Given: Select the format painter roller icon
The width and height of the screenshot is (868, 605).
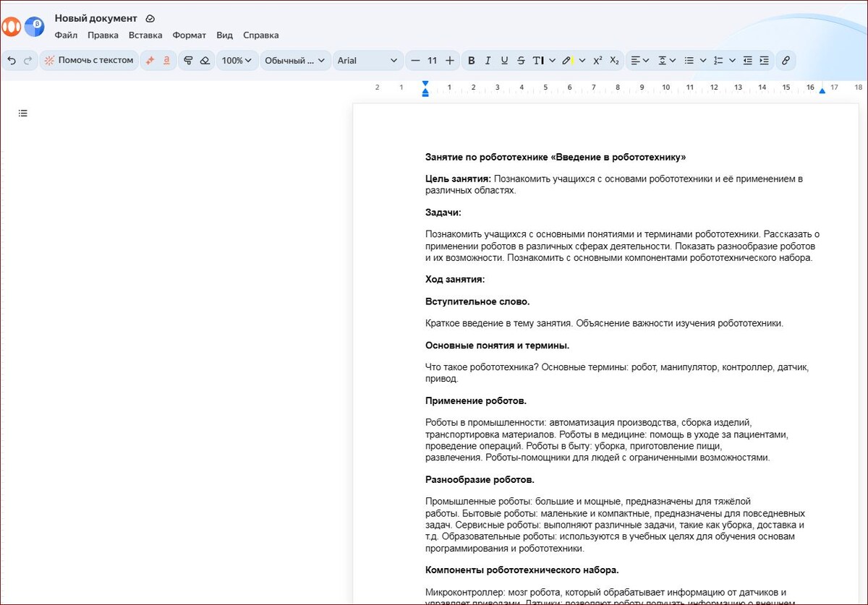Looking at the screenshot, I should click(x=188, y=61).
